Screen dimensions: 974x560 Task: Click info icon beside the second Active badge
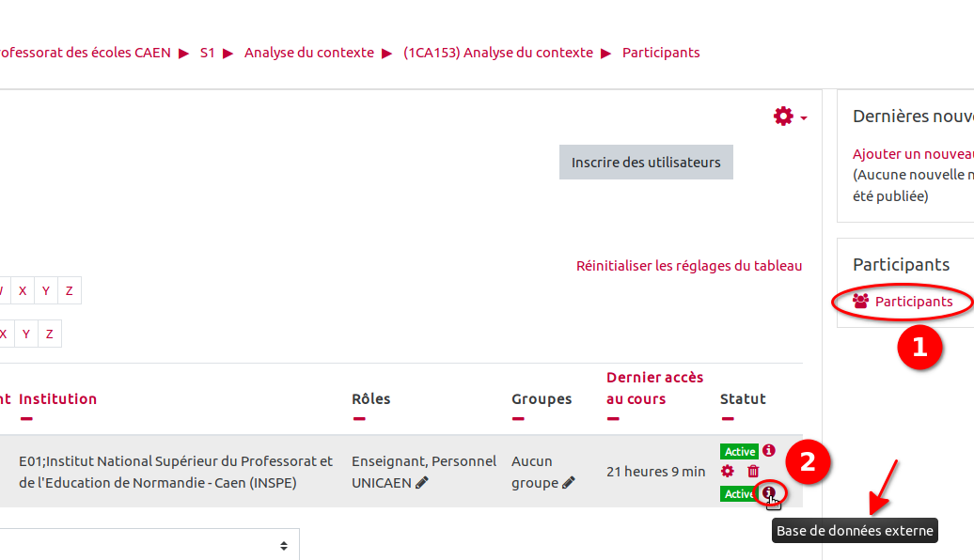(769, 492)
